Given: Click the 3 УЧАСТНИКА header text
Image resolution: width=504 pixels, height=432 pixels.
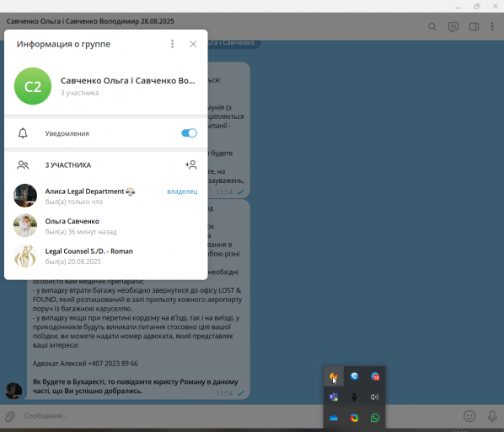Looking at the screenshot, I should pos(68,165).
